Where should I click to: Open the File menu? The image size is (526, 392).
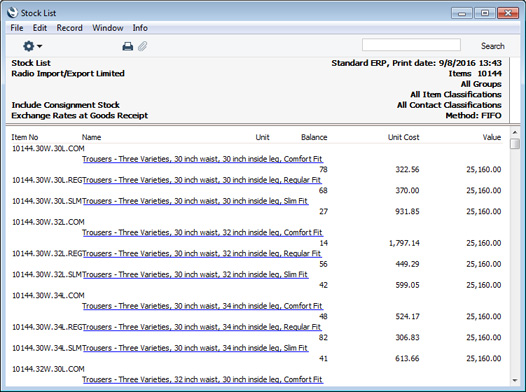(17, 28)
